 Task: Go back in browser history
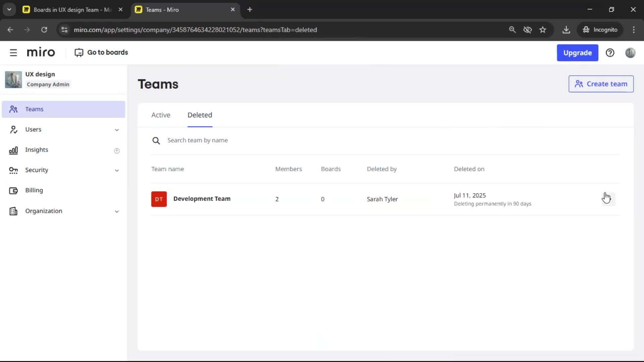point(10,30)
